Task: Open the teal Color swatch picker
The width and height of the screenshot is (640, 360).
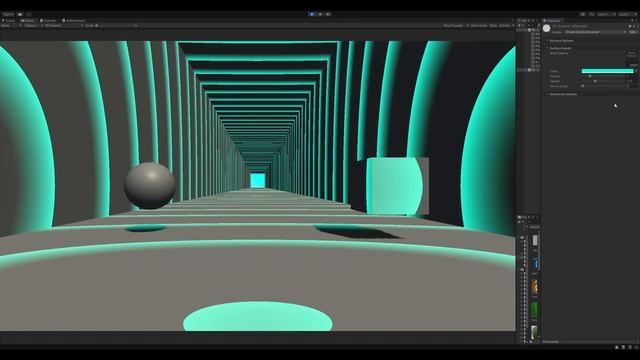Action: (607, 71)
